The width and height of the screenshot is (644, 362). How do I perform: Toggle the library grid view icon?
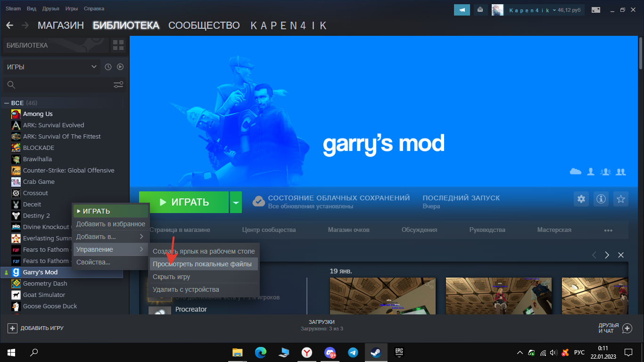click(x=118, y=45)
